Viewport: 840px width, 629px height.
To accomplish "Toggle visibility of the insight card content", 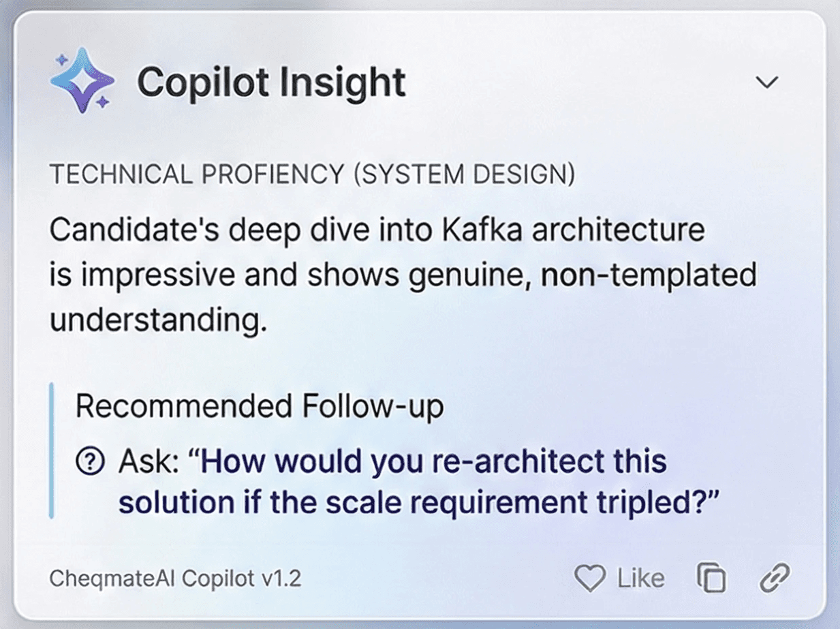I will [767, 82].
